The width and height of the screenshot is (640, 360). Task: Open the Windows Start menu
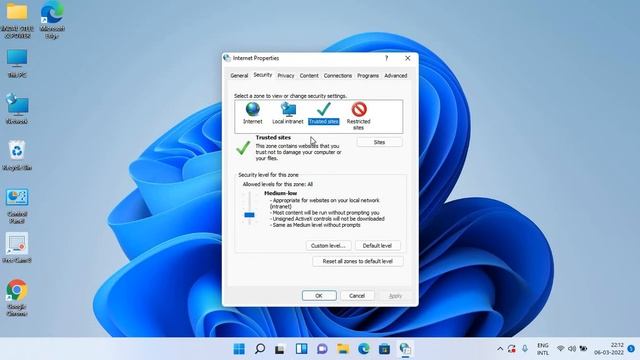(x=239, y=349)
